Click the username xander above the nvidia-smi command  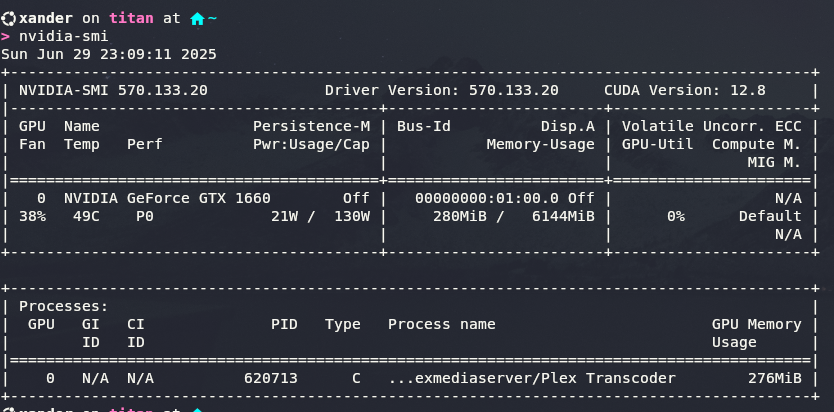tap(46, 19)
